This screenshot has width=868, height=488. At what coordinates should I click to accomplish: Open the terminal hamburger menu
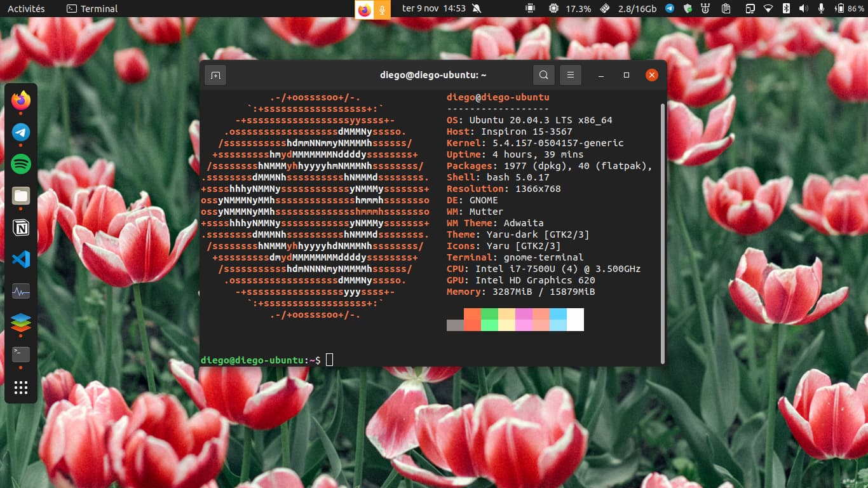(571, 75)
